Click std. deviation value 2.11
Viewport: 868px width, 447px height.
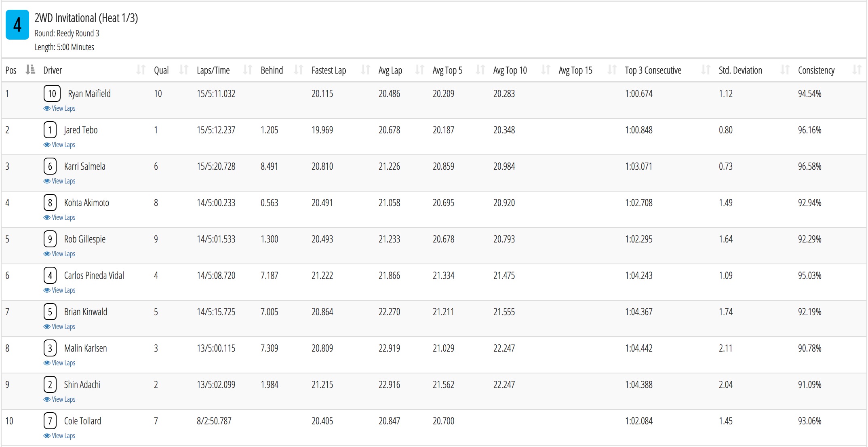725,348
